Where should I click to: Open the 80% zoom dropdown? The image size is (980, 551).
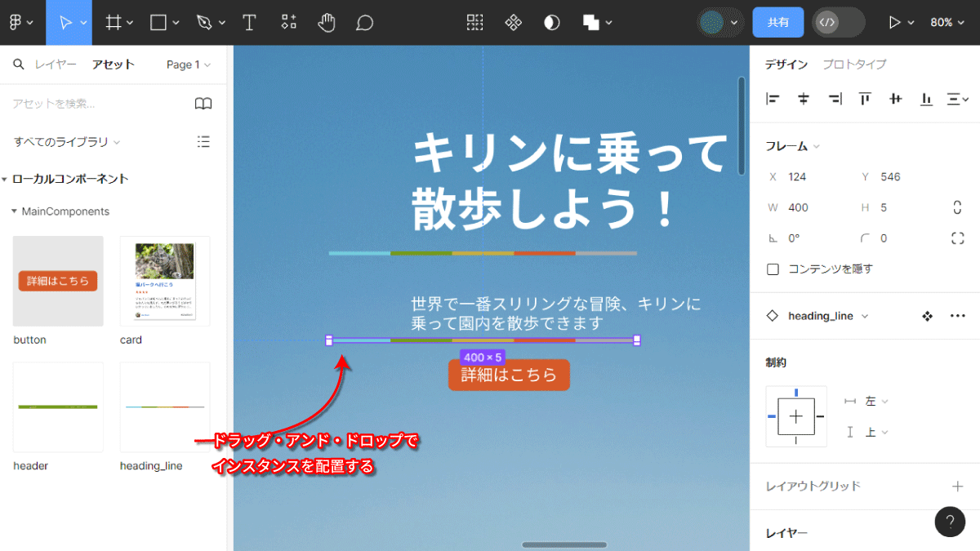[x=947, y=23]
